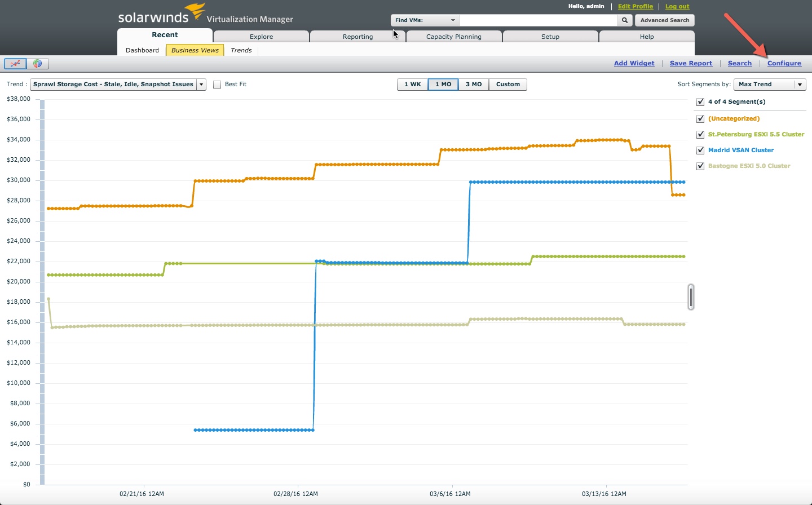
Task: Select the 1 MO time range
Action: click(x=443, y=85)
